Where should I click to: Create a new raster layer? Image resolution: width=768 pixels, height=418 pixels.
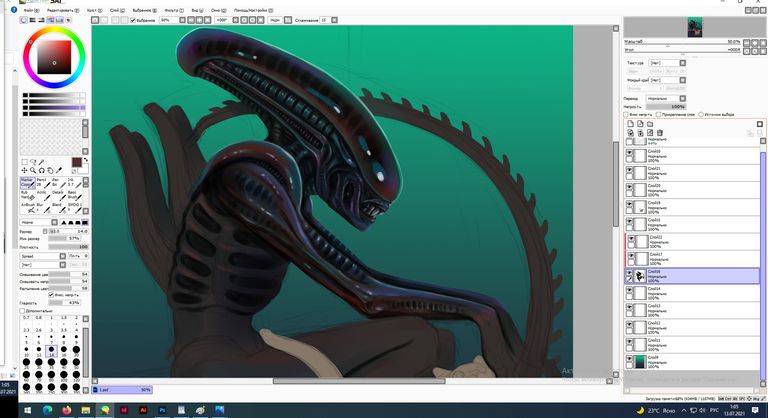[x=631, y=124]
